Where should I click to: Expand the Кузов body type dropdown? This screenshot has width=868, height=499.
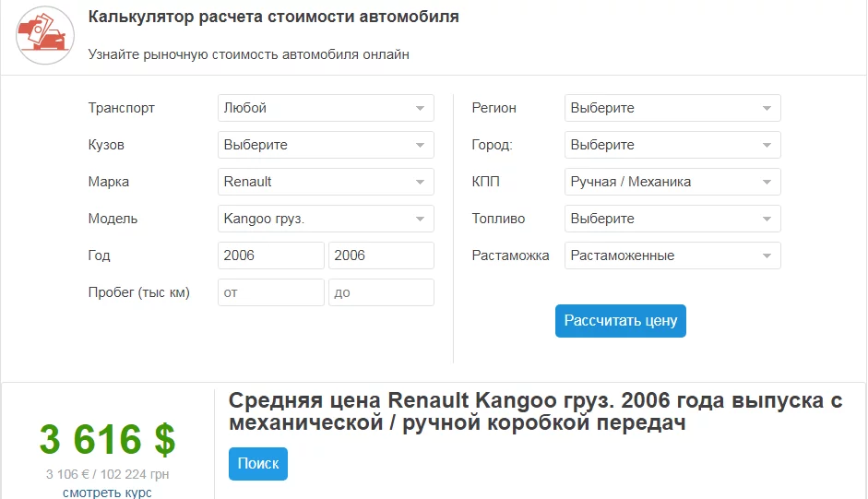click(326, 145)
